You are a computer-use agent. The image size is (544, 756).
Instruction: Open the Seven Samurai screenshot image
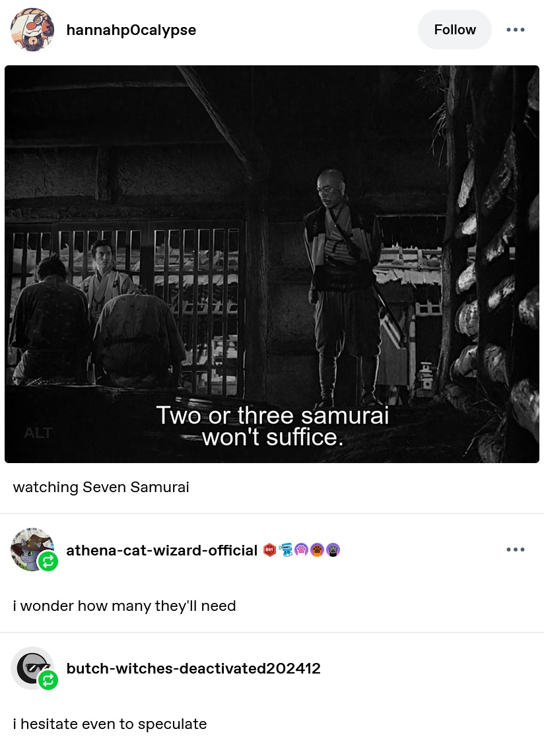point(272,265)
